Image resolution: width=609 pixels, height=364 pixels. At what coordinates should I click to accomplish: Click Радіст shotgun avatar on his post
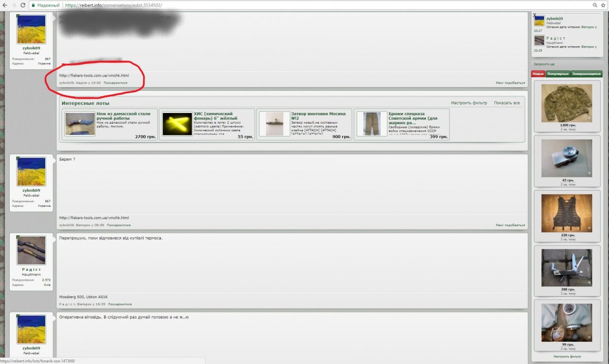(x=31, y=250)
